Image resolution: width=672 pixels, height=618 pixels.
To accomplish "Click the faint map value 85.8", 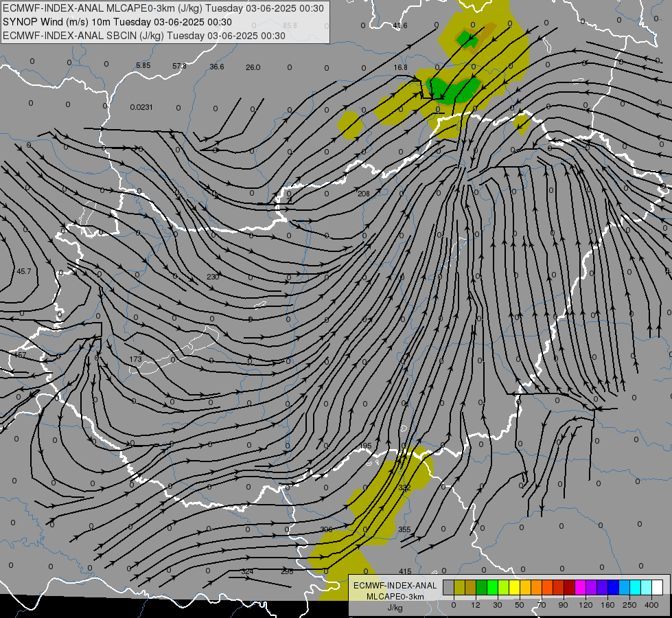I will [290, 25].
